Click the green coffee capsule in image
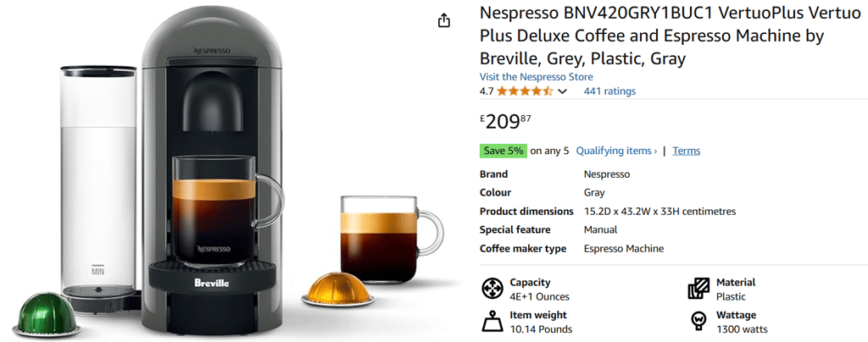This screenshot has width=868, height=342. (x=47, y=314)
